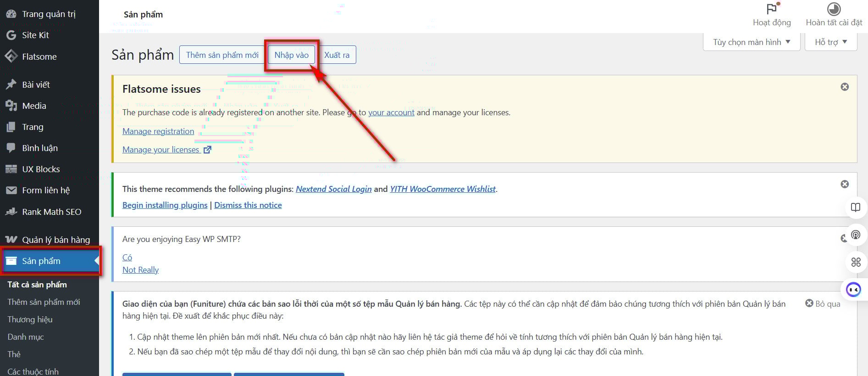The width and height of the screenshot is (868, 376).
Task: Click the Bài viết pin icon
Action: click(11, 84)
